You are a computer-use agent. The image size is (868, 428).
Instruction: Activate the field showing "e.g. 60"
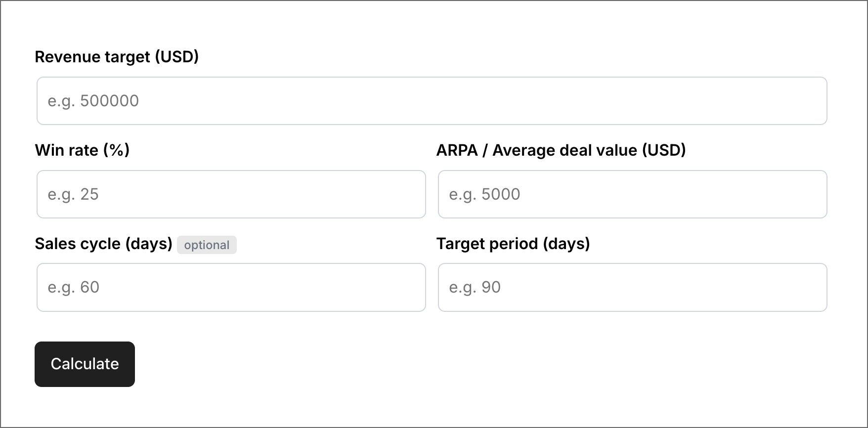[x=231, y=287]
